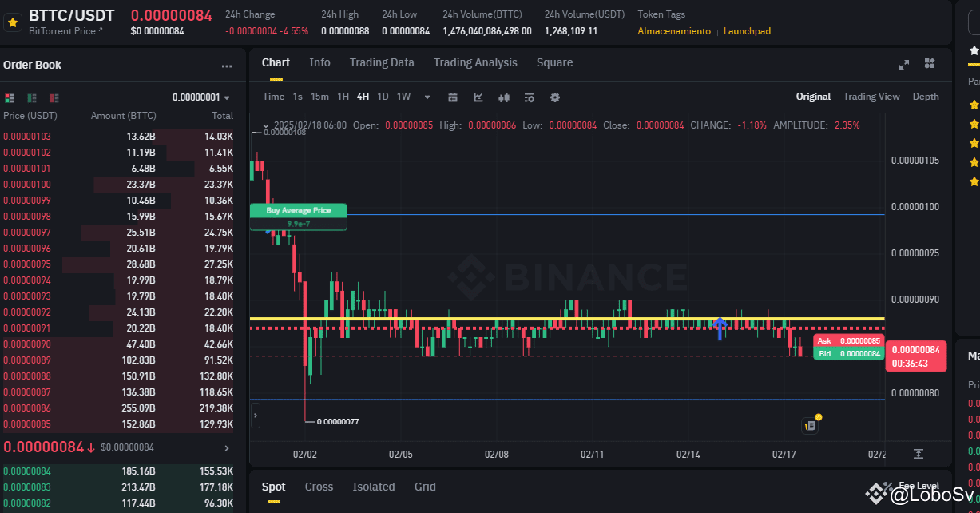980x513 pixels.
Task: Open the Square tab
Action: 554,62
